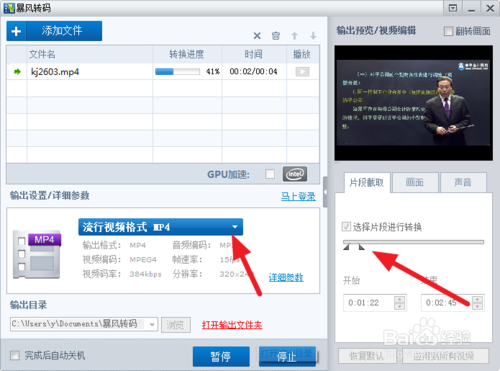Close the 暴风转码 window

pos(490,8)
